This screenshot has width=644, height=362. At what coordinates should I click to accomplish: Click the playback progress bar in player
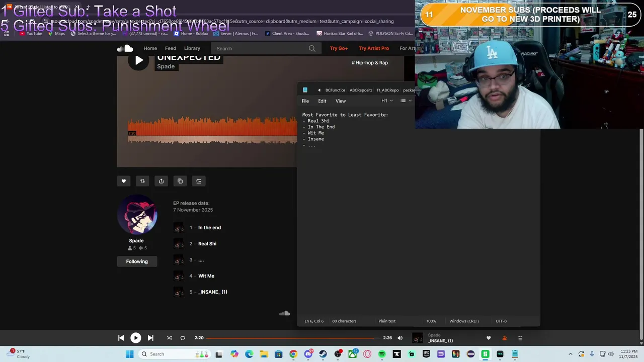293,338
